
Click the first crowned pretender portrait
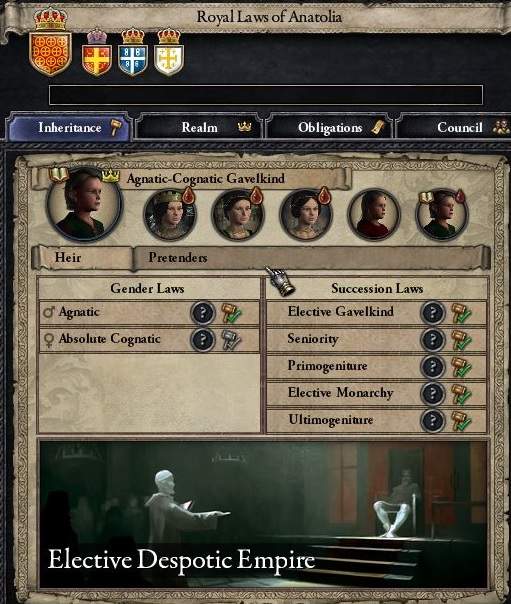coord(170,214)
